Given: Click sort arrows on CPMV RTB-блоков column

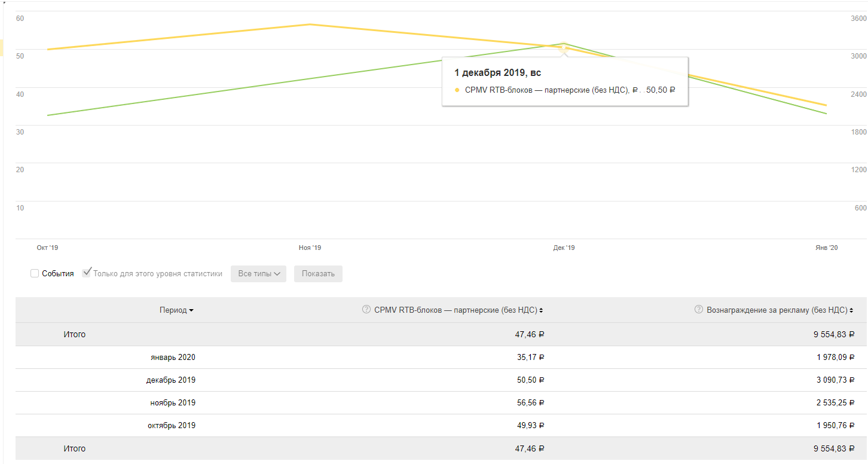Looking at the screenshot, I should pos(541,310).
